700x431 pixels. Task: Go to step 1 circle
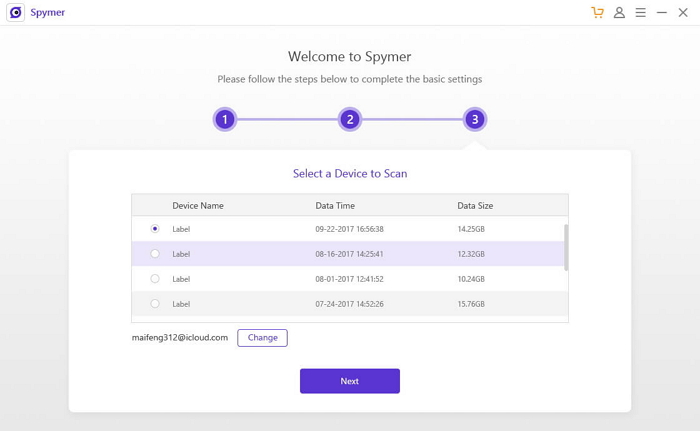point(225,120)
